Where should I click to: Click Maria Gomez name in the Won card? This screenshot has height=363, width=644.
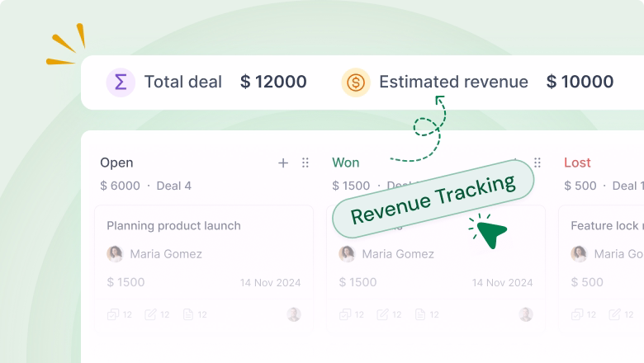point(398,254)
